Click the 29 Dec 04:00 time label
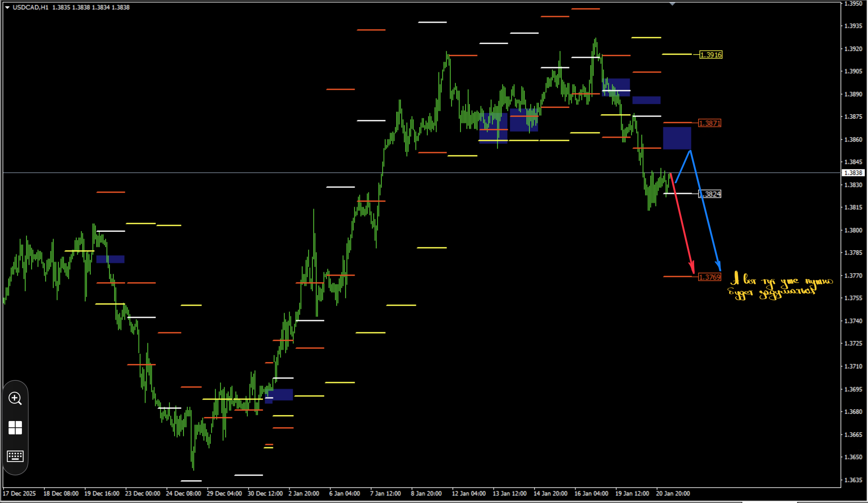The image size is (868, 503). (224, 493)
